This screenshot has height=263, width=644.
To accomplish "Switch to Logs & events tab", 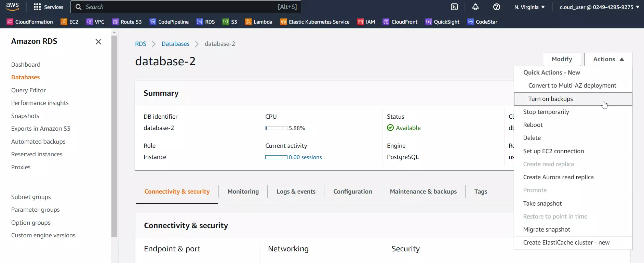I will (x=296, y=192).
